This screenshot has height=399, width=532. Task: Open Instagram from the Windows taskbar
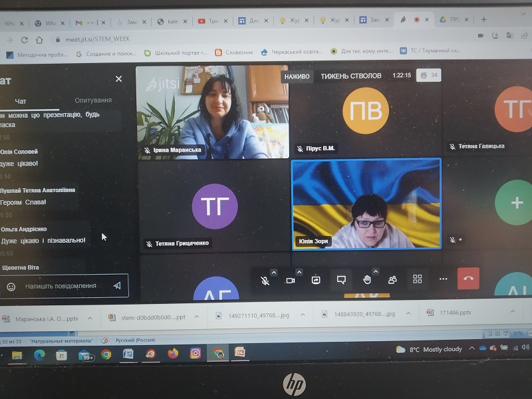point(195,353)
